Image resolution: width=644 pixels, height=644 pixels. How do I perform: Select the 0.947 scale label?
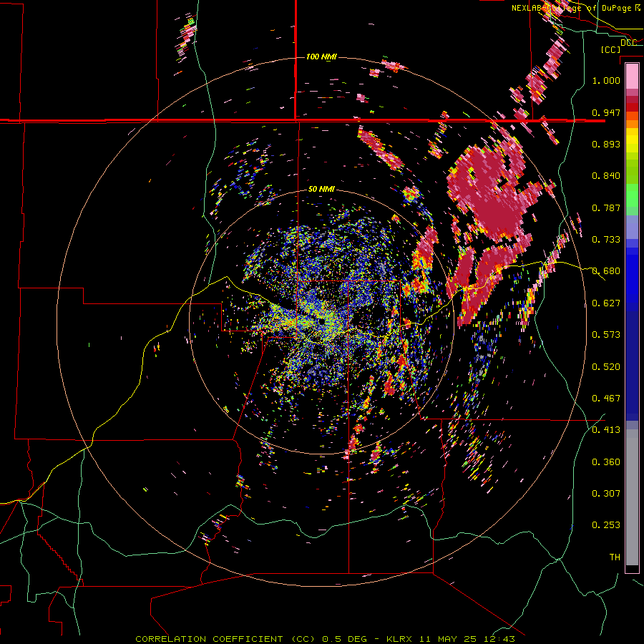[606, 112]
